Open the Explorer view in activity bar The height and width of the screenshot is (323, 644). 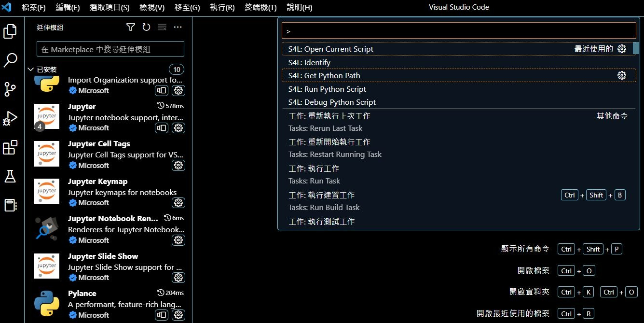pyautogui.click(x=10, y=31)
